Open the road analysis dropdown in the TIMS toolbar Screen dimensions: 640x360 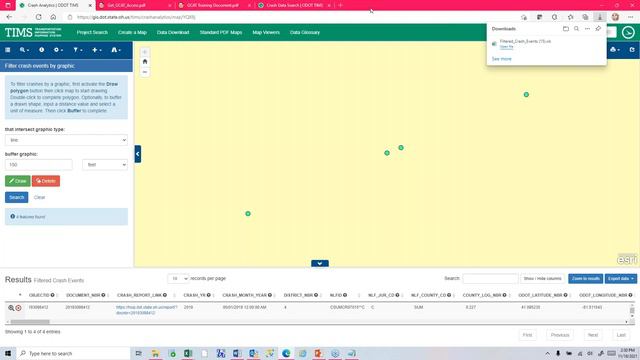(116, 50)
